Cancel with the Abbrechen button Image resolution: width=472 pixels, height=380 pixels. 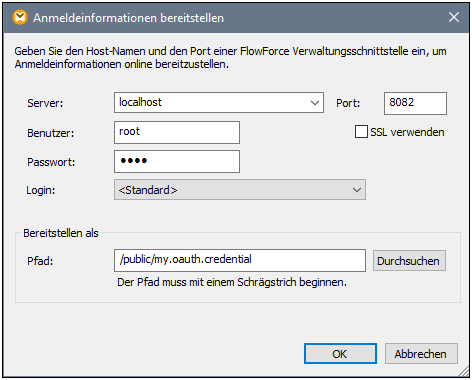click(x=421, y=354)
